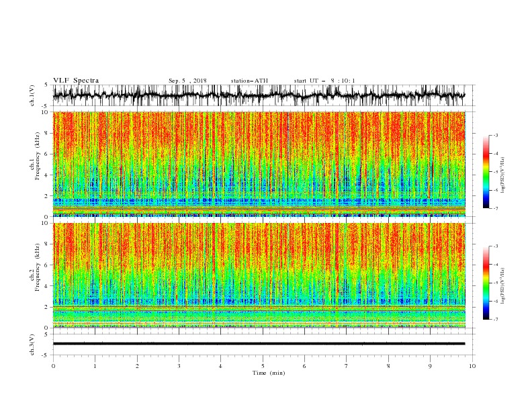The height and width of the screenshot is (411, 532).
Task: Click the "4" kHz tick on ch.1 frequency axis
Action: pyautogui.click(x=48, y=175)
